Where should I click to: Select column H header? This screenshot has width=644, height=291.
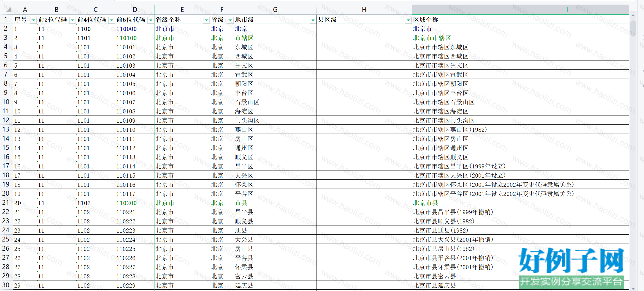(x=364, y=9)
